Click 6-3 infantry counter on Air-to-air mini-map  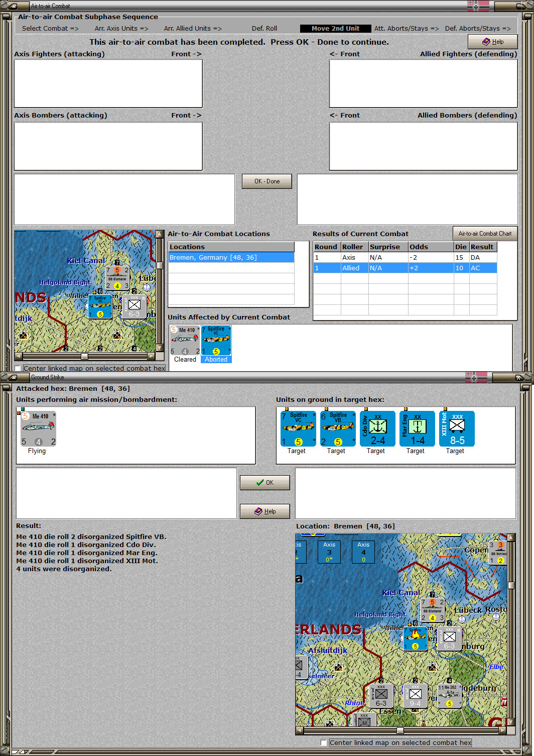[134, 306]
